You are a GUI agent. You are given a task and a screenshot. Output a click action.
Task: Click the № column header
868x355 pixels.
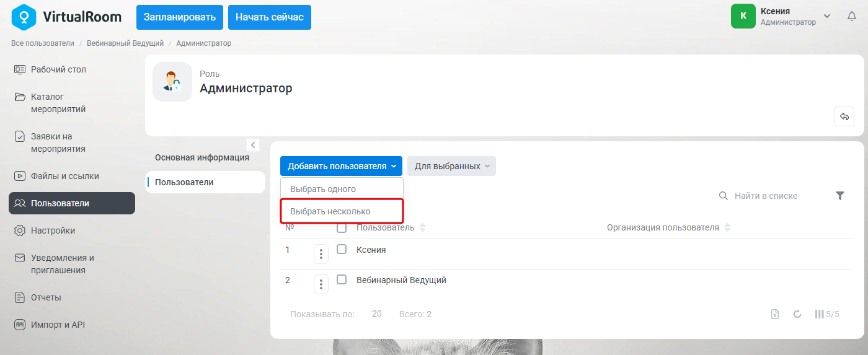pos(290,227)
